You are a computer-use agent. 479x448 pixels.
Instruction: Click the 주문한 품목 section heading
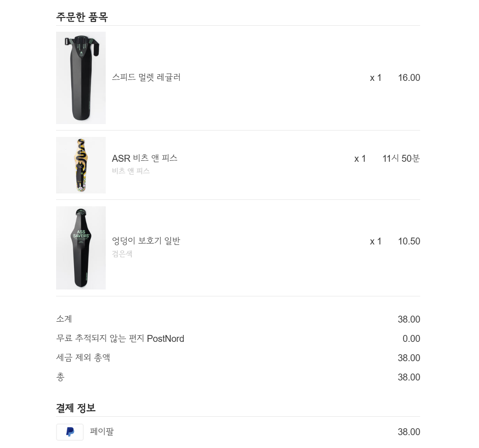[x=82, y=17]
